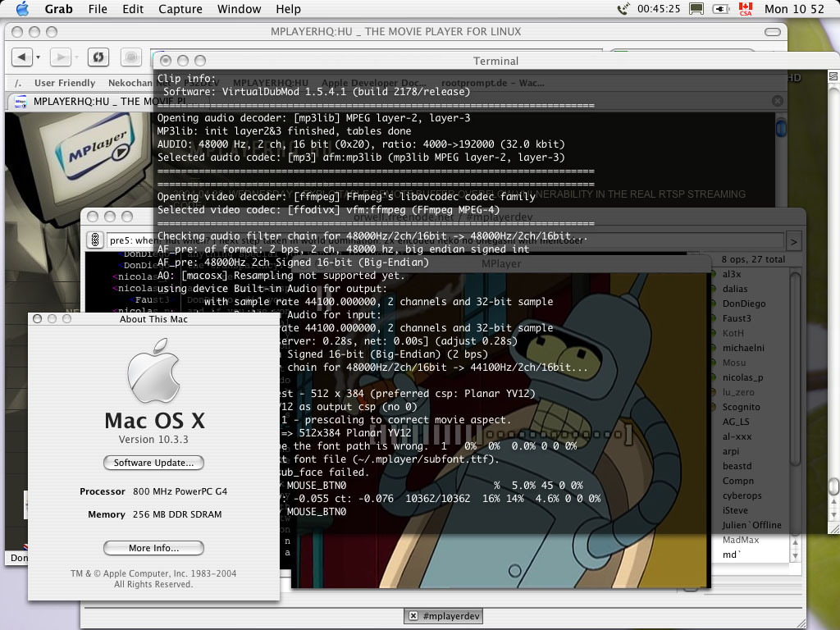
Task: Open the Capture menu
Action: (180, 9)
